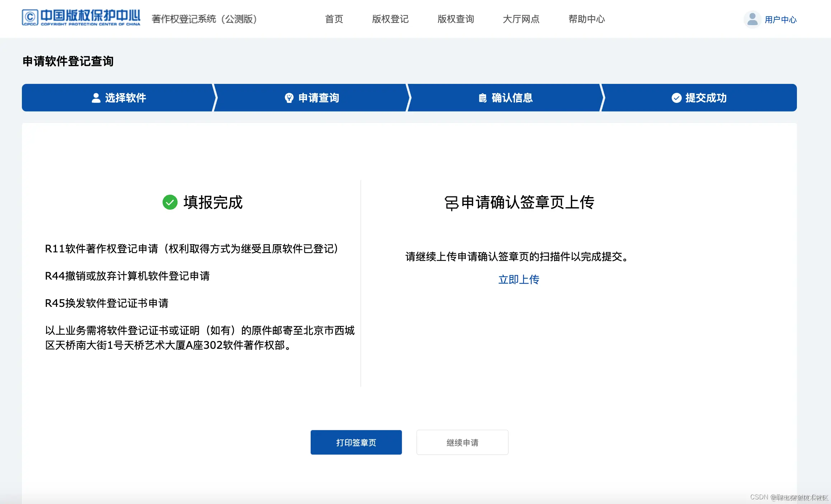Click the user avatar icon
Image resolution: width=831 pixels, height=504 pixels.
point(752,19)
